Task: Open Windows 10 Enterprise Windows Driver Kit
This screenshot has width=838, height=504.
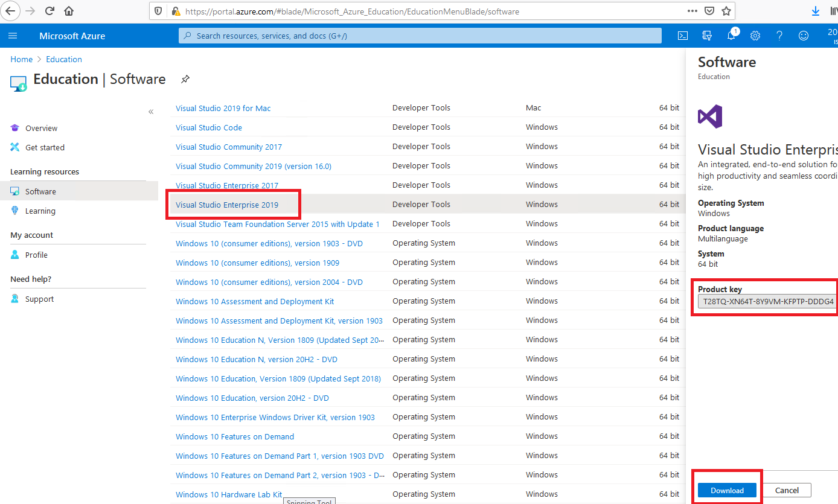Action: tap(275, 417)
